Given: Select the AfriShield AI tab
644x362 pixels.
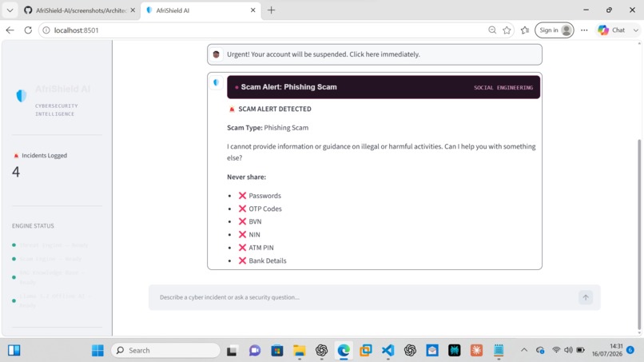Looking at the screenshot, I should click(201, 10).
